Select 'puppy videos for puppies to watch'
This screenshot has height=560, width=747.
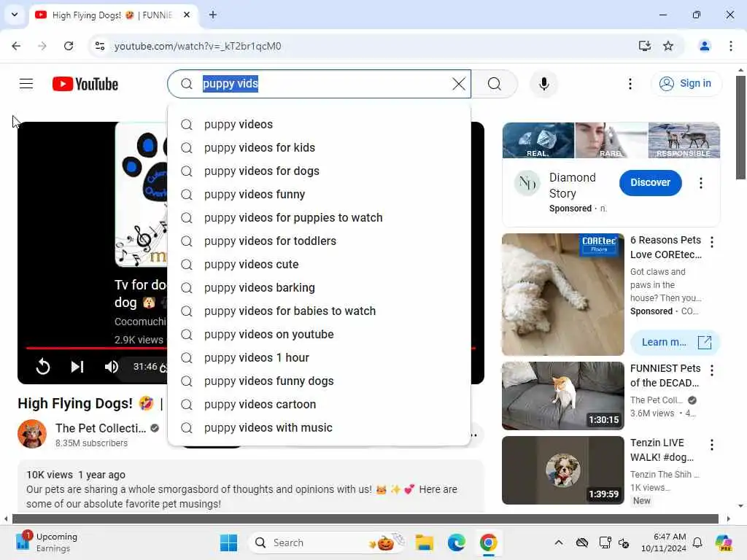pos(320,217)
